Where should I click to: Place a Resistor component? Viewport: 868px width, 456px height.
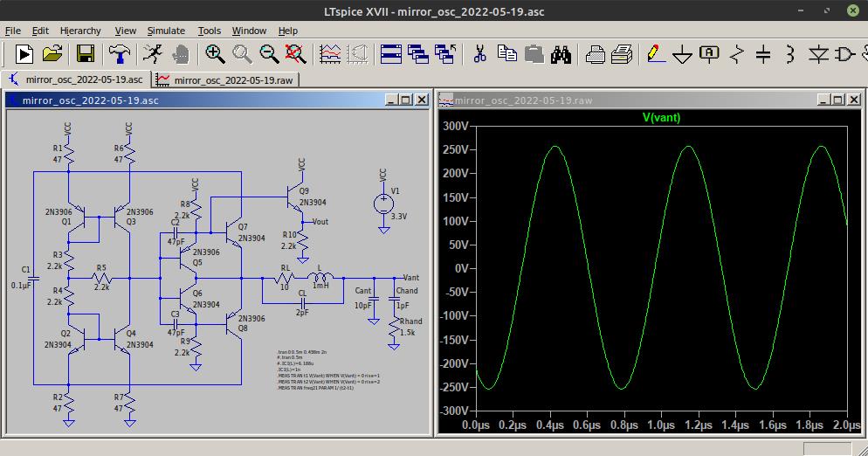coord(737,54)
